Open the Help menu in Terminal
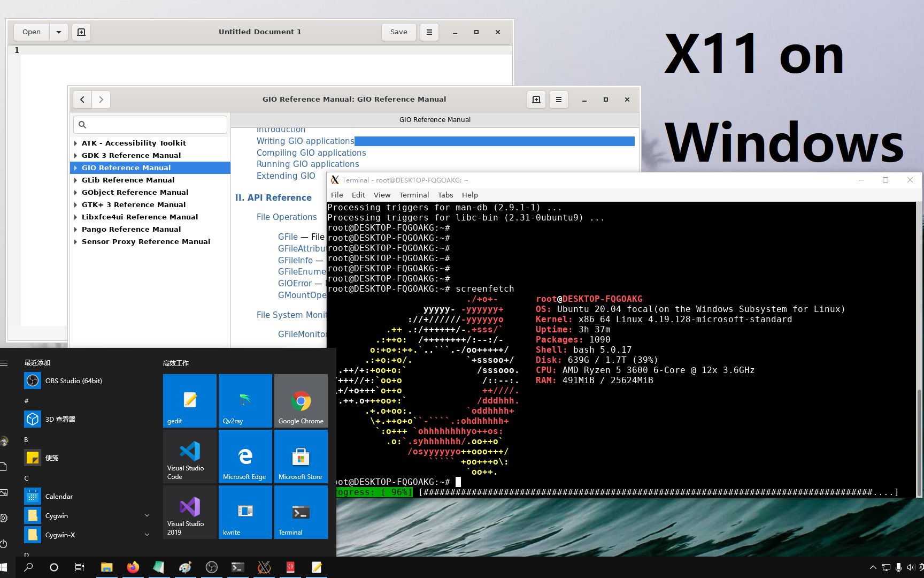Screen dimensions: 924x578 pos(470,195)
